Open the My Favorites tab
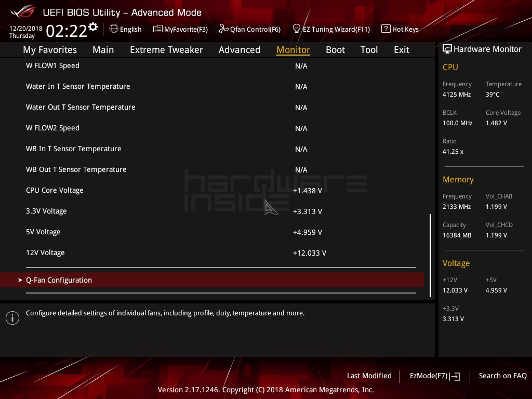Screen dimensions: 532x399 click(50, 50)
